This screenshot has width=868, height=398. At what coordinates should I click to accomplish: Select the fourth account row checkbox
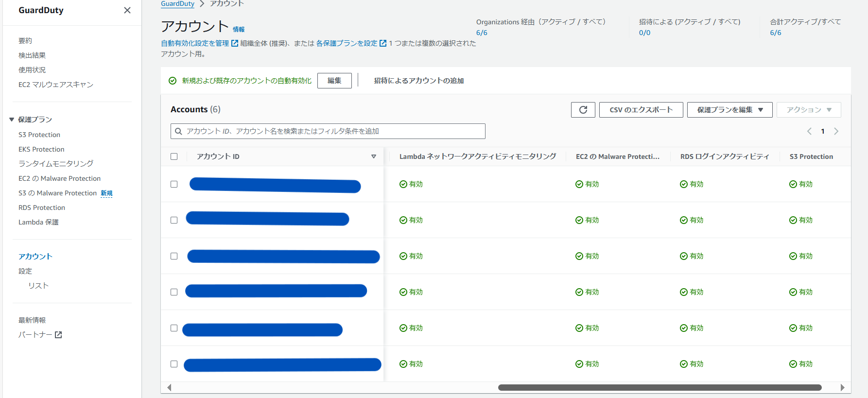coord(174,292)
